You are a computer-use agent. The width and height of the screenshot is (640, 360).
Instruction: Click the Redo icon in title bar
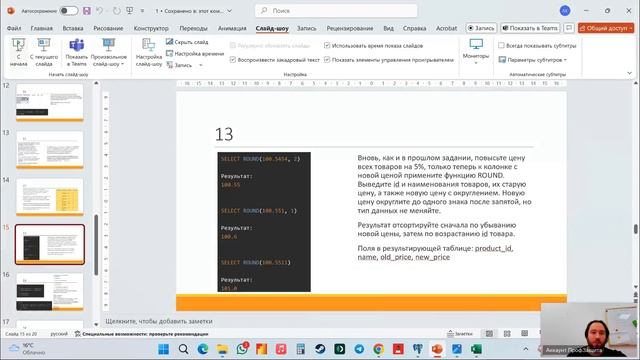pyautogui.click(x=117, y=11)
